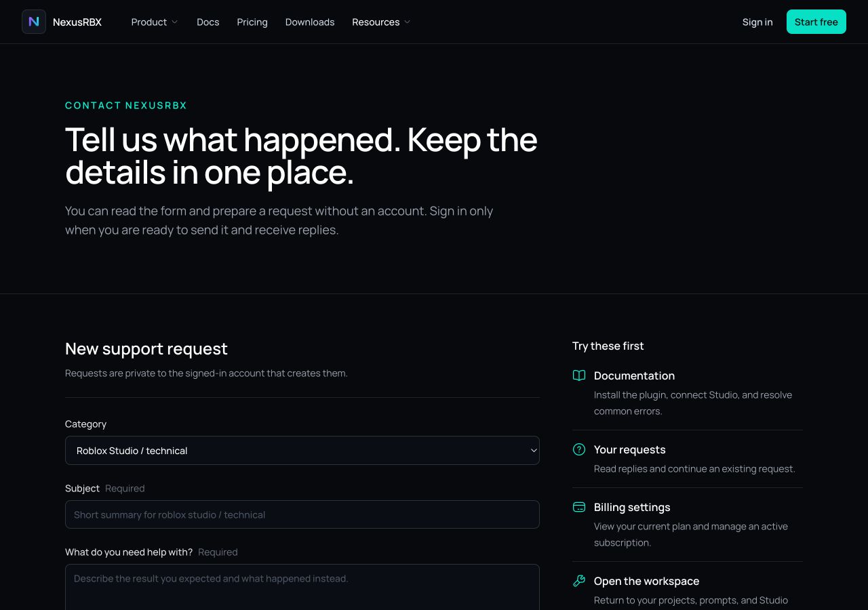This screenshot has width=868, height=610.
Task: Click the NexusRBX N logo icon
Action: (x=34, y=22)
